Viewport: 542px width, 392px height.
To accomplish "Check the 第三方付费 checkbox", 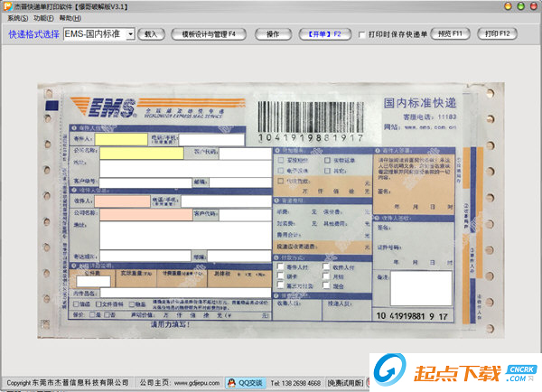I will coord(281,285).
